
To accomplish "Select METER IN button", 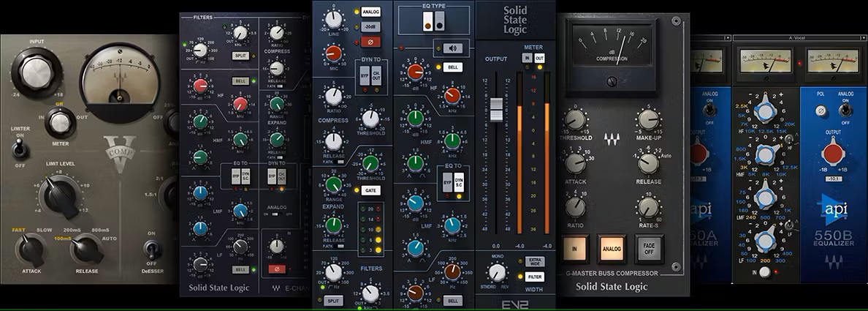I will (527, 59).
